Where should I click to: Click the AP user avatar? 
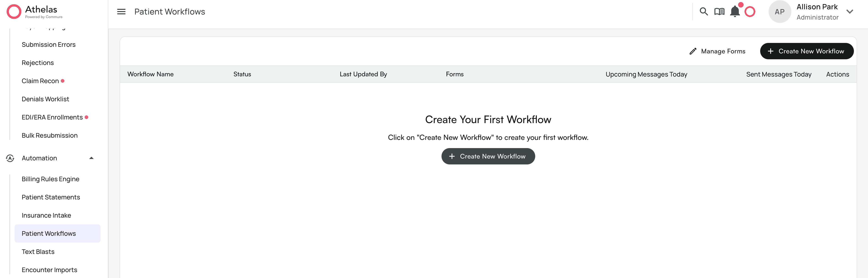[x=779, y=12]
